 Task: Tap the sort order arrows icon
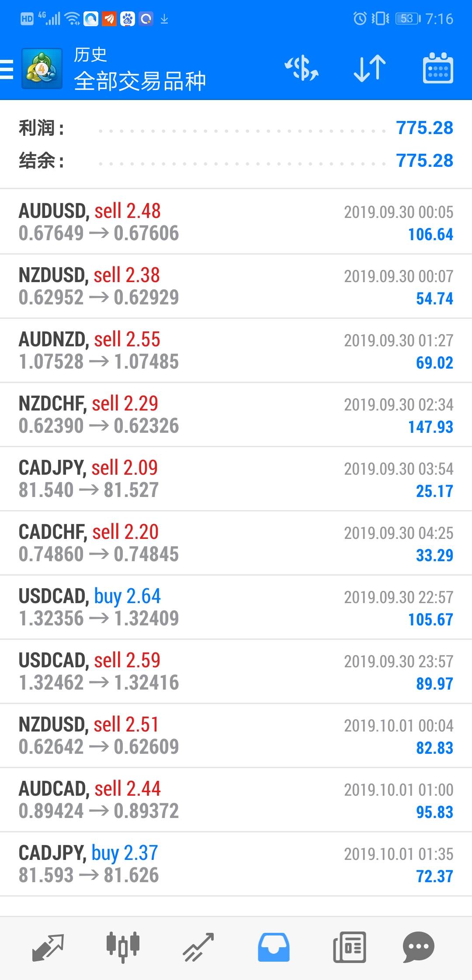[370, 69]
